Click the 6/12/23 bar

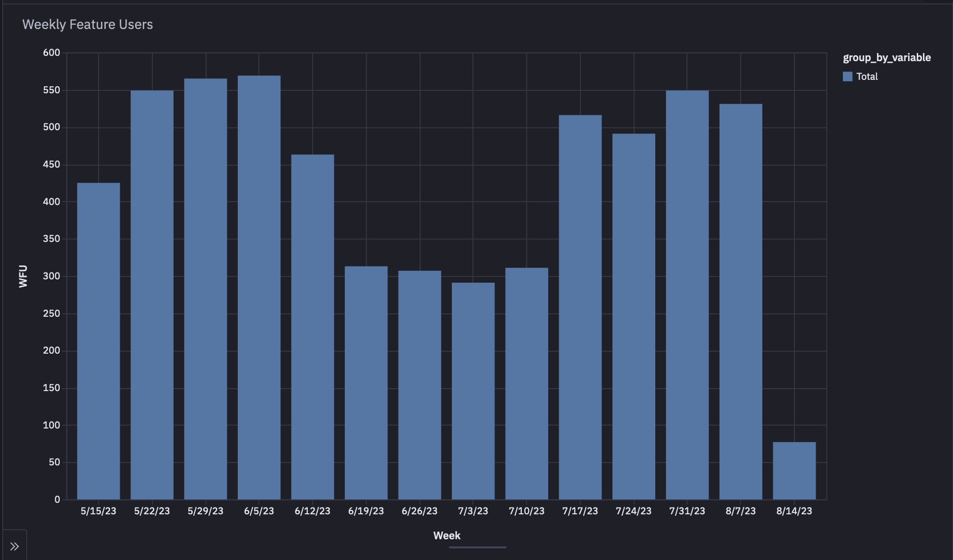click(312, 329)
